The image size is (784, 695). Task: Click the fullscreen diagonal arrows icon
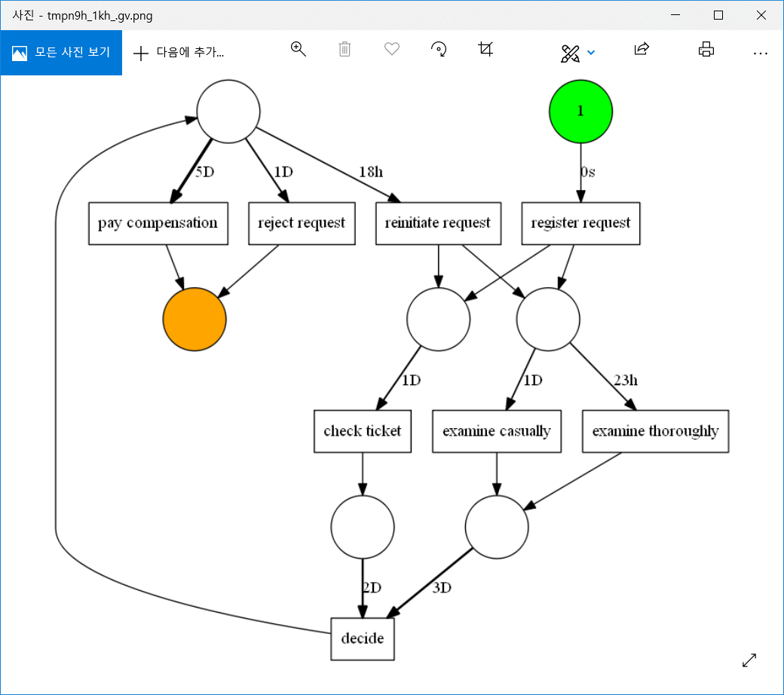[749, 660]
